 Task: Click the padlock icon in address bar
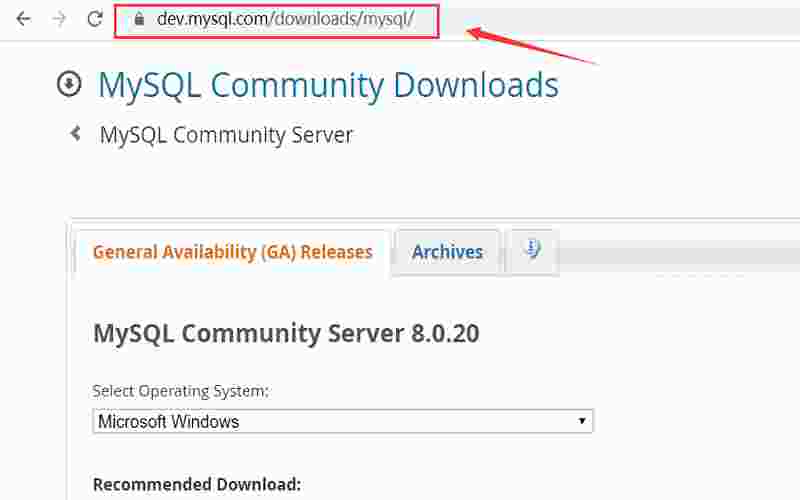point(139,19)
